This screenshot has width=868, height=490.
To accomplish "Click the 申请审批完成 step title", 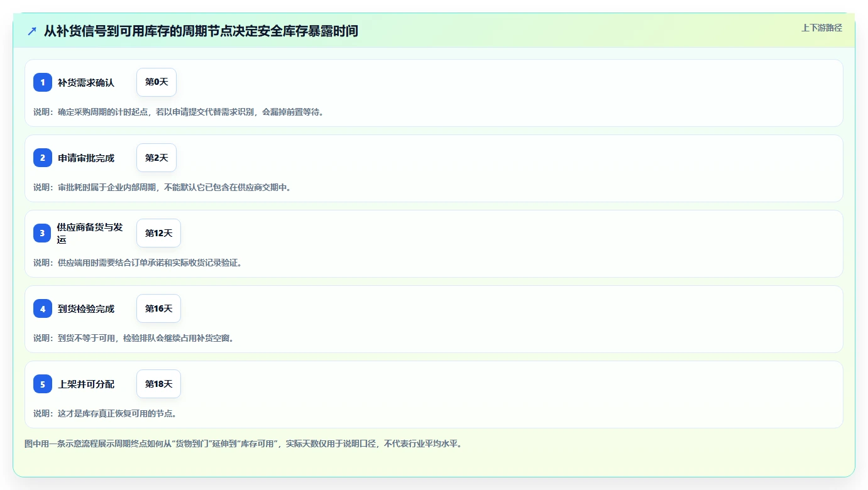I will 86,158.
